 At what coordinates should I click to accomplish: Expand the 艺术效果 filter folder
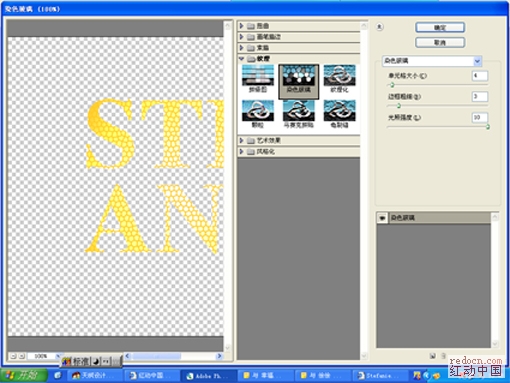tap(242, 140)
